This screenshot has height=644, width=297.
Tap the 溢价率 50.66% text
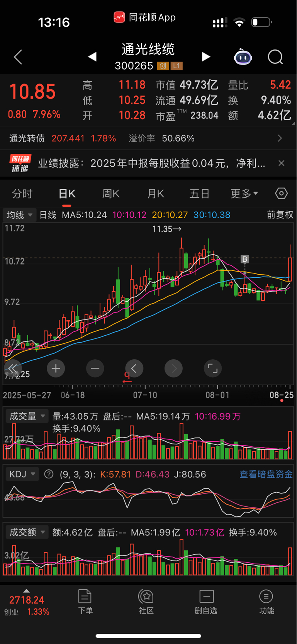(161, 138)
